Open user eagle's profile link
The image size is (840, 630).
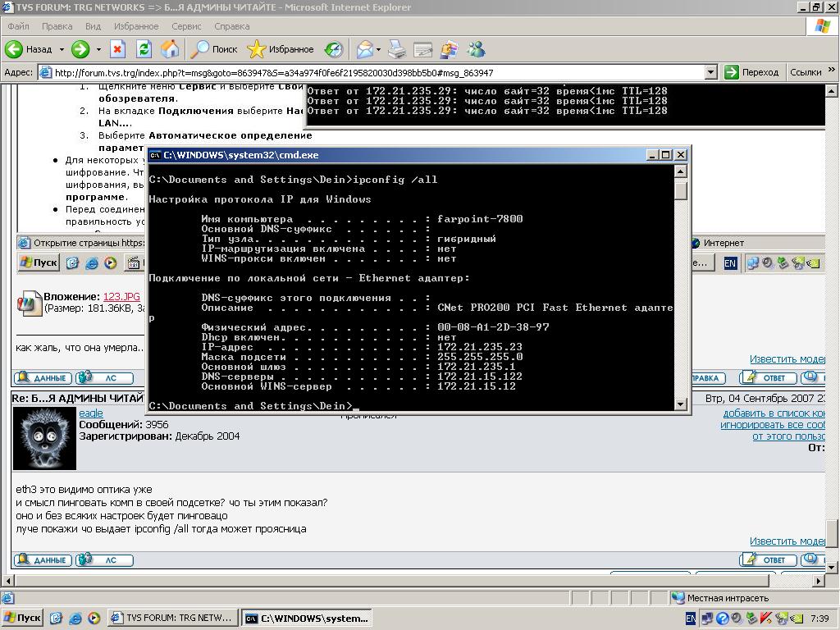coord(90,413)
